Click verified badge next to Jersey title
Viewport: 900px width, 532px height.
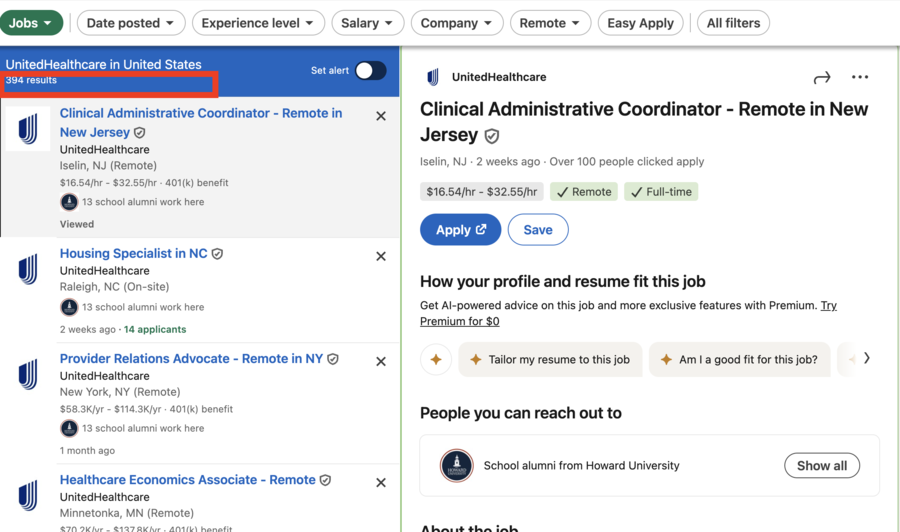click(491, 136)
